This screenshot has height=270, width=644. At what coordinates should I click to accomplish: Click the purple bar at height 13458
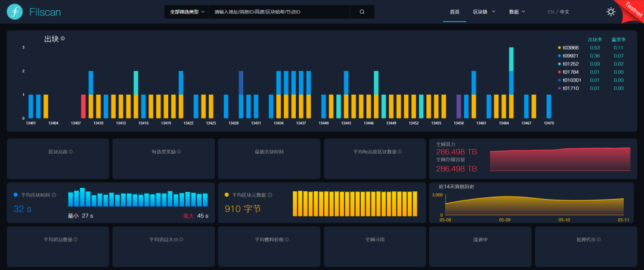[x=459, y=106]
